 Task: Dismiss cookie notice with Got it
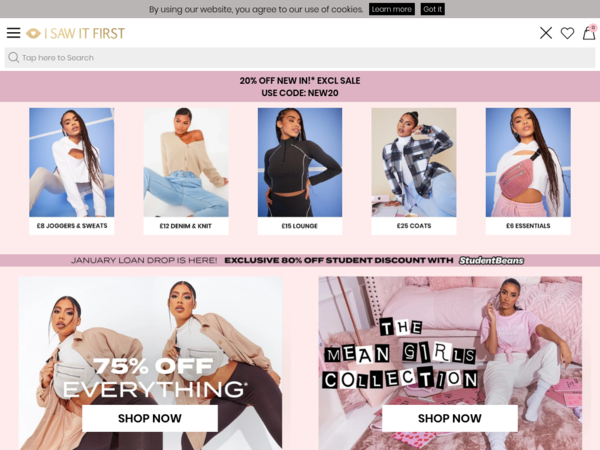(x=432, y=9)
